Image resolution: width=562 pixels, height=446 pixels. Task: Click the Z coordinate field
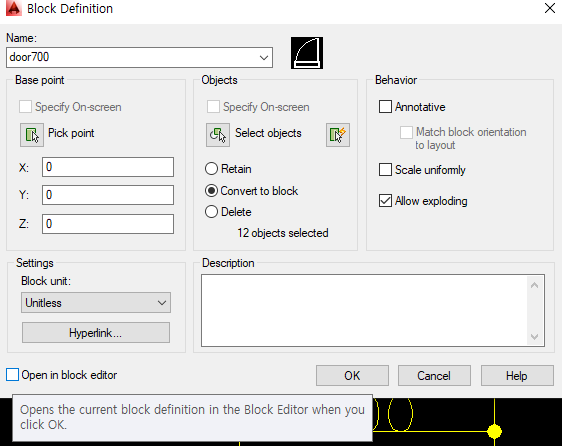pos(108,224)
